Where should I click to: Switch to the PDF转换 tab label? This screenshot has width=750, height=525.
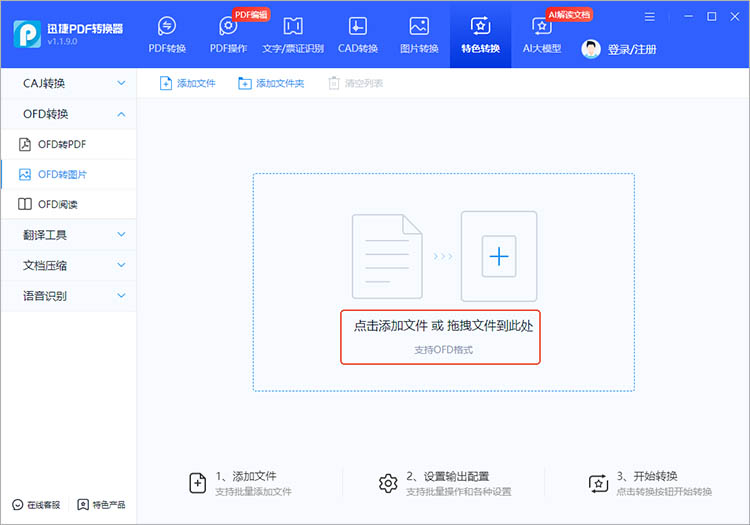pos(167,49)
